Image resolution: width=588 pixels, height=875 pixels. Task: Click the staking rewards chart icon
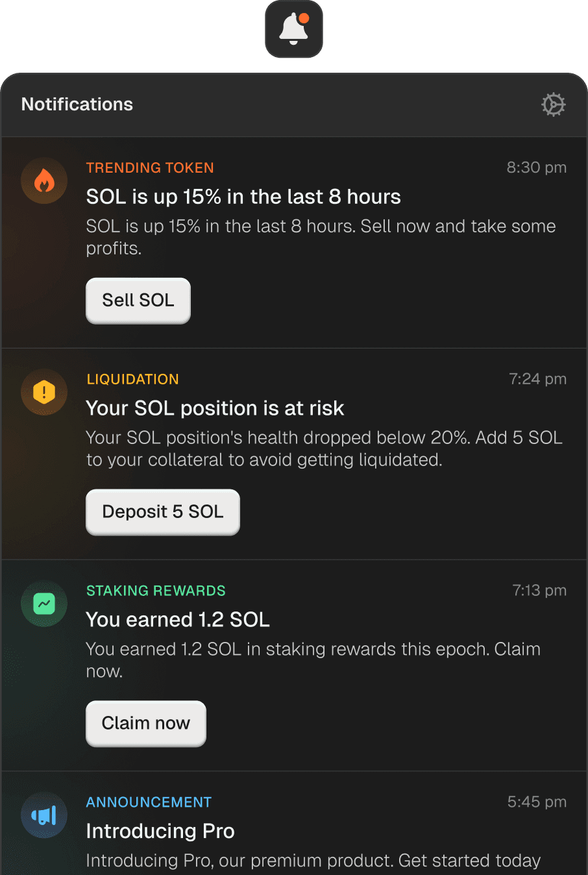click(44, 604)
